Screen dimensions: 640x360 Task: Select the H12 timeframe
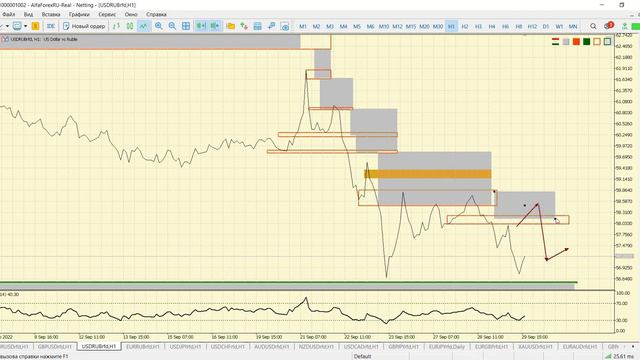pos(532,26)
